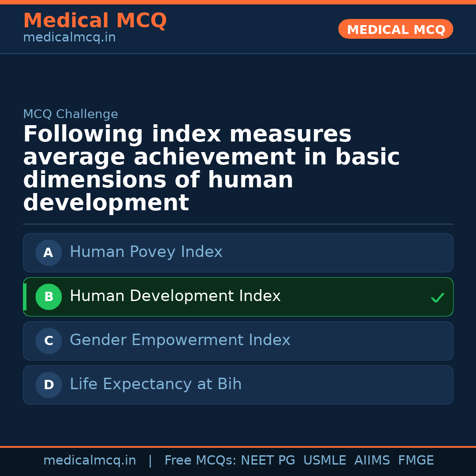Click USMLE in the footer

coord(324,461)
